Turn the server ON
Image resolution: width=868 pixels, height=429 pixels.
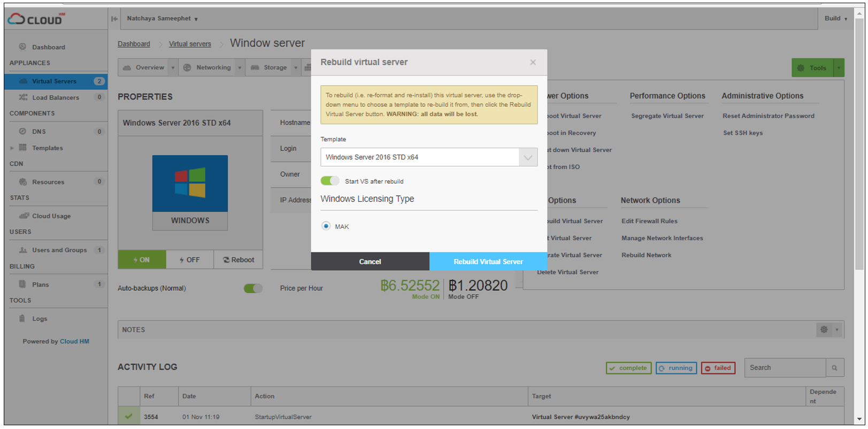pyautogui.click(x=142, y=260)
